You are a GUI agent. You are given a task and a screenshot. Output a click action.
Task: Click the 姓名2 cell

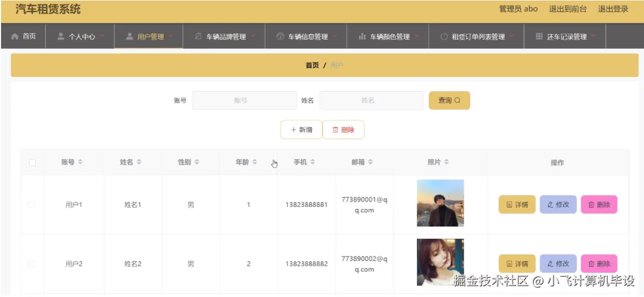(x=133, y=264)
